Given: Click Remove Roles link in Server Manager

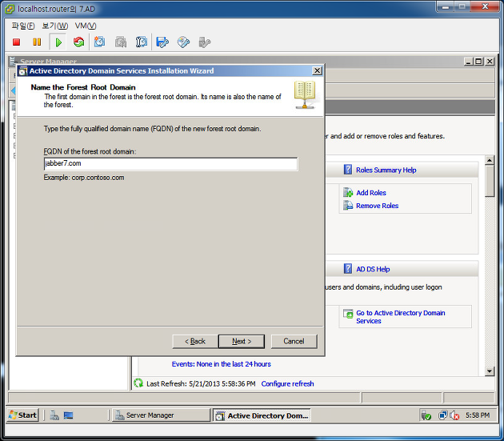Looking at the screenshot, I should [377, 206].
